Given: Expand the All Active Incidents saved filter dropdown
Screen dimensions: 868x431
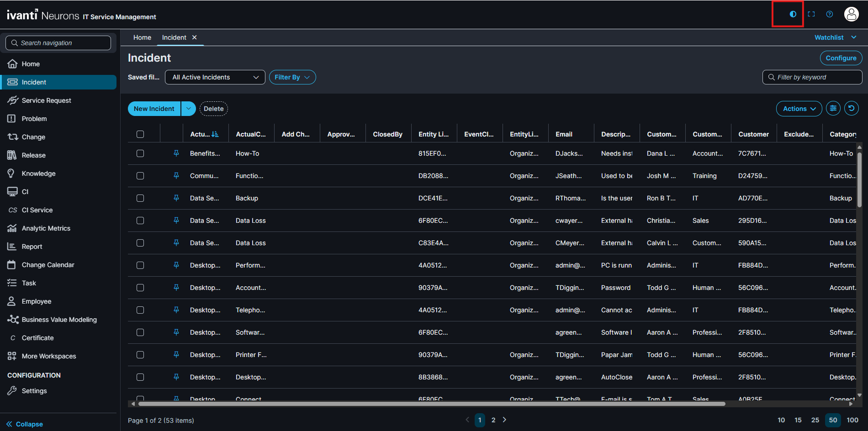Looking at the screenshot, I should point(215,77).
